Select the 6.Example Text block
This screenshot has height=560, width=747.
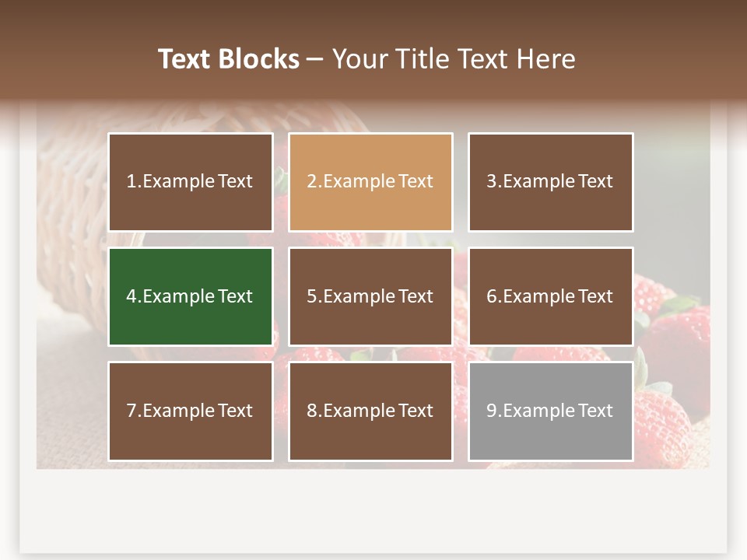pos(550,296)
